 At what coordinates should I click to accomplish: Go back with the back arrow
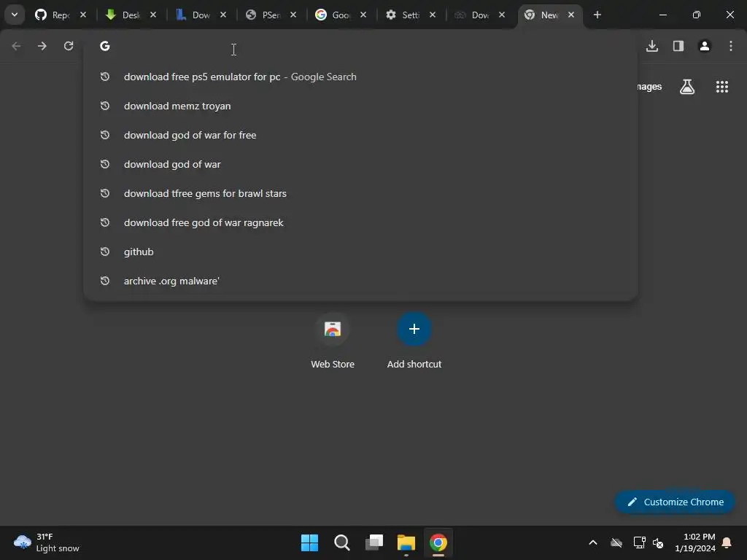point(16,46)
